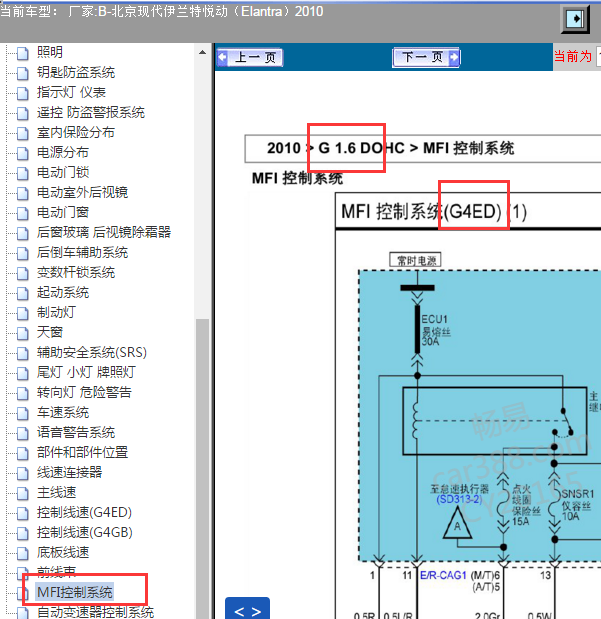Select 控制线速(G4GB) entry

coord(85,533)
